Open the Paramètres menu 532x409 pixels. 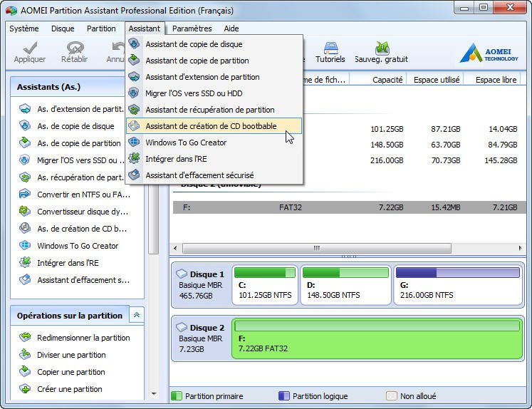coord(192,29)
